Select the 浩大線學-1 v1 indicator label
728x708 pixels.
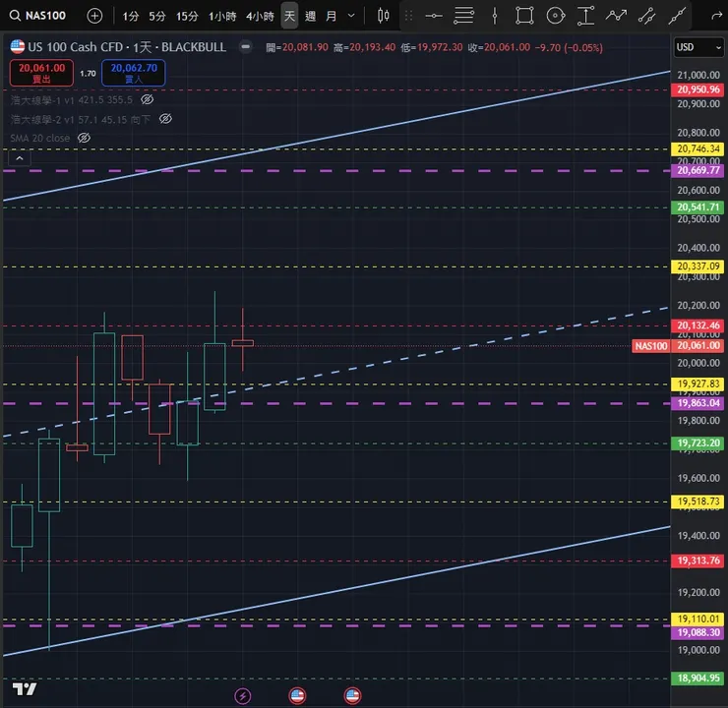coord(71,99)
